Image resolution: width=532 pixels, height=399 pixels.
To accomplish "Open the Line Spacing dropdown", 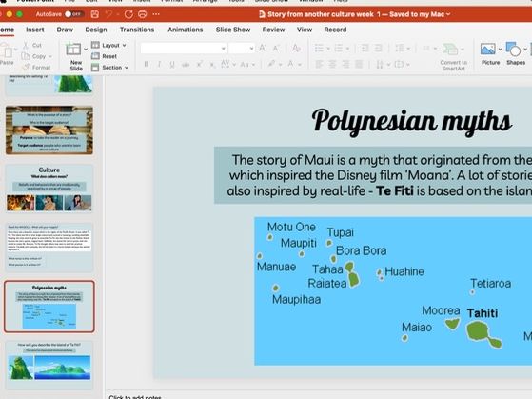I will coord(402,49).
